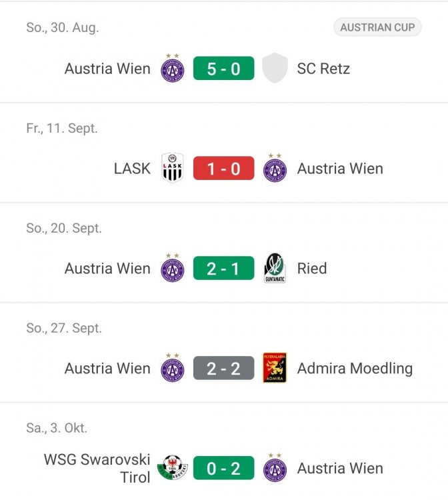
Task: Open the 5 - 0 score result
Action: 224,68
